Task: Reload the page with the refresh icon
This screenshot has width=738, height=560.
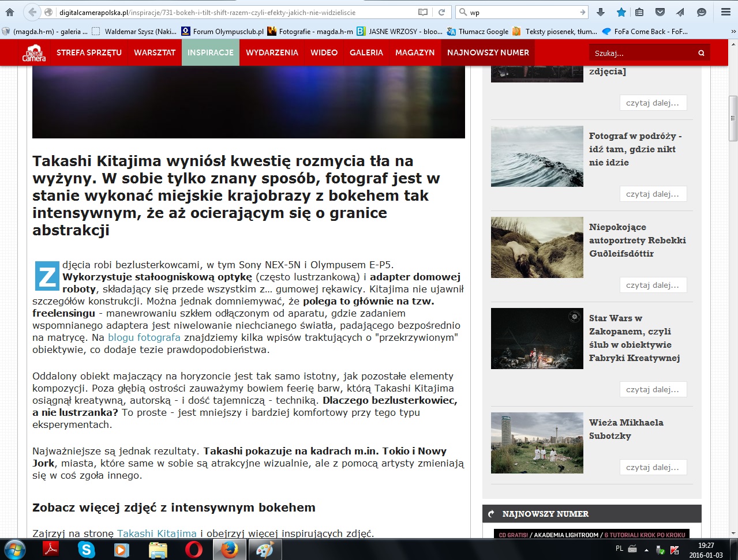Action: coord(441,12)
